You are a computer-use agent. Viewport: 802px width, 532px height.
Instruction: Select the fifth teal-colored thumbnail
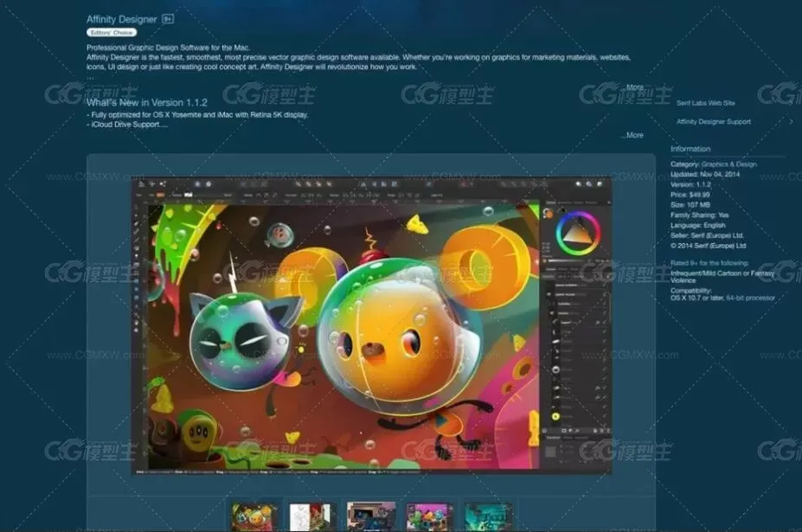coord(489,516)
